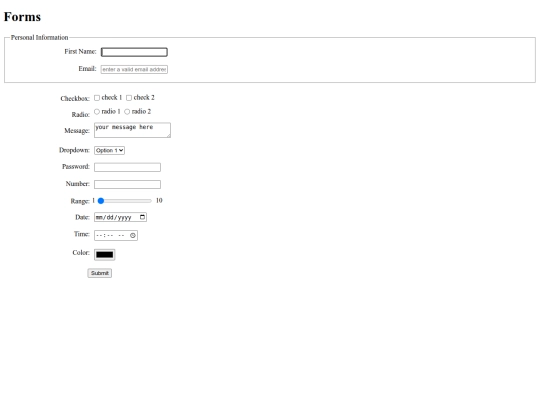Click the "radio 1" label text
Image resolution: width=540 pixels, height=405 pixels.
coord(111,111)
